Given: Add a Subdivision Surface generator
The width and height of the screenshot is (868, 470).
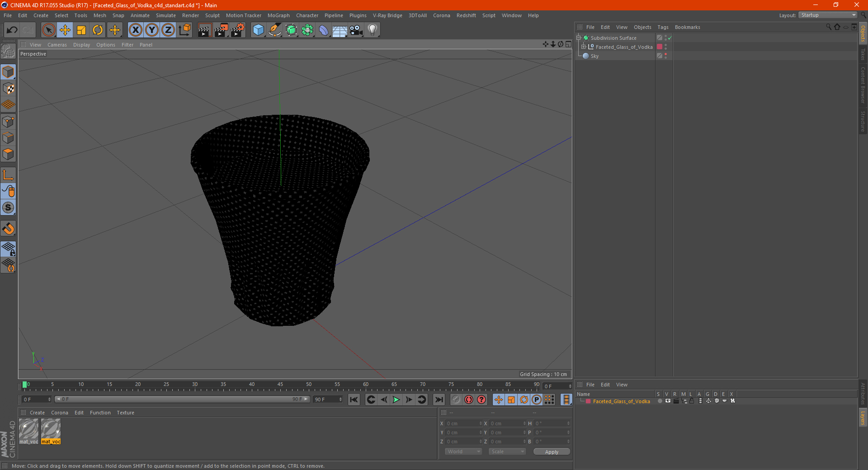Looking at the screenshot, I should pyautogui.click(x=291, y=30).
